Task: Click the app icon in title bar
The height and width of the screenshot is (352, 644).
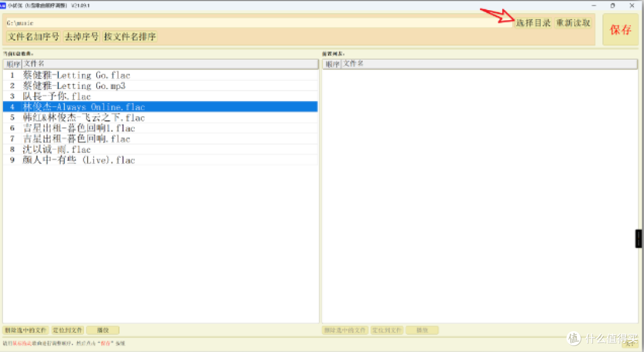Action: click(3, 5)
